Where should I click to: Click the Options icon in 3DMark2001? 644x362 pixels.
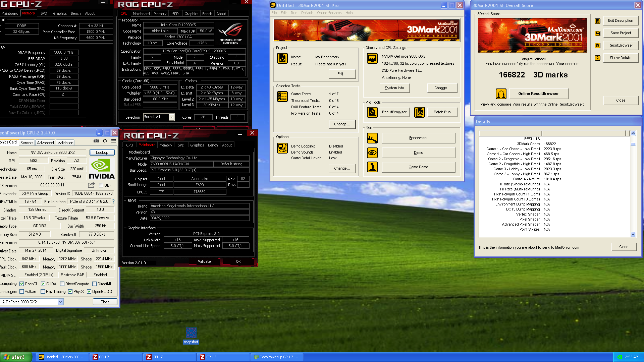tap(282, 148)
